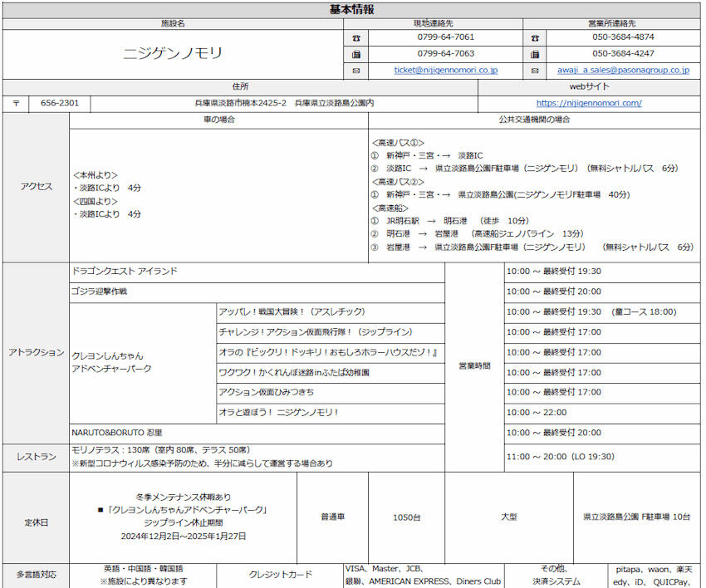Select the レストラン row label
706x588 pixels.
pos(36,458)
